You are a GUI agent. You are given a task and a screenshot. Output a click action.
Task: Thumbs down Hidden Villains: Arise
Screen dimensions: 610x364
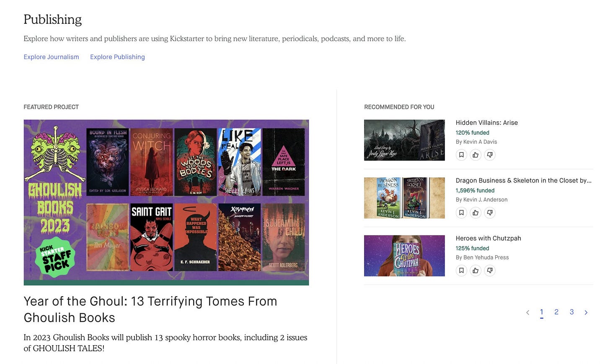(x=490, y=155)
